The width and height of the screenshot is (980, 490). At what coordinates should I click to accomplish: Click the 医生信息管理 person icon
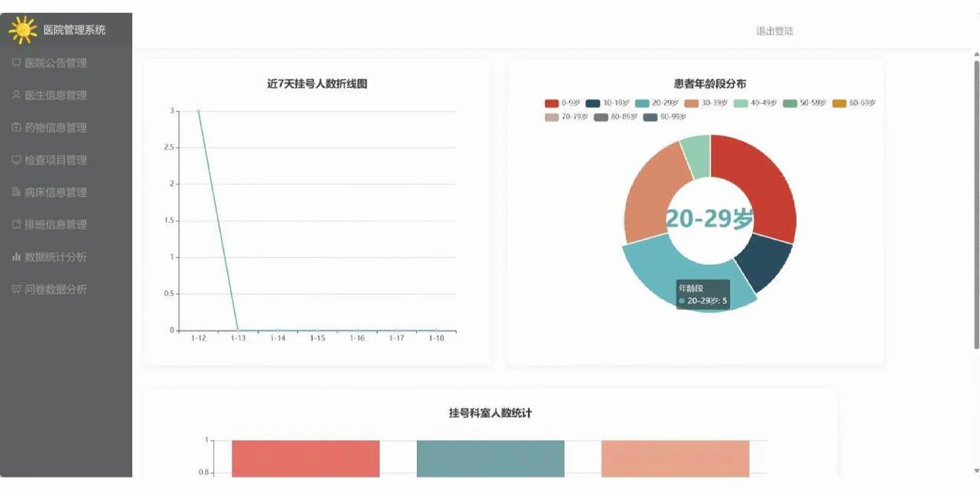pyautogui.click(x=16, y=95)
